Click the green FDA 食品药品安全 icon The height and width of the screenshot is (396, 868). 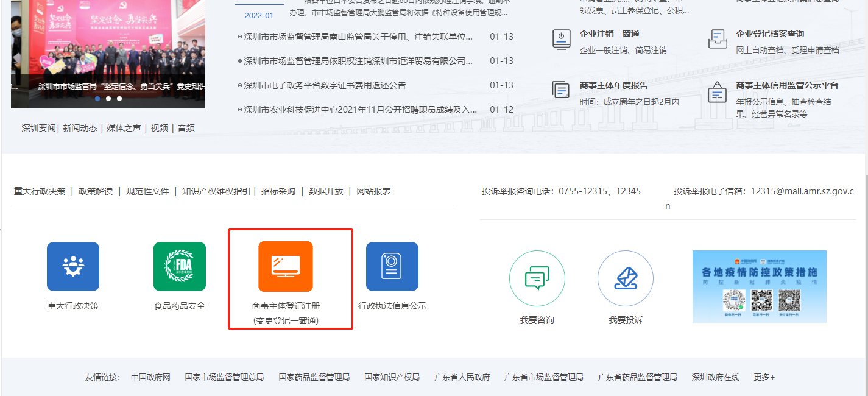(179, 266)
